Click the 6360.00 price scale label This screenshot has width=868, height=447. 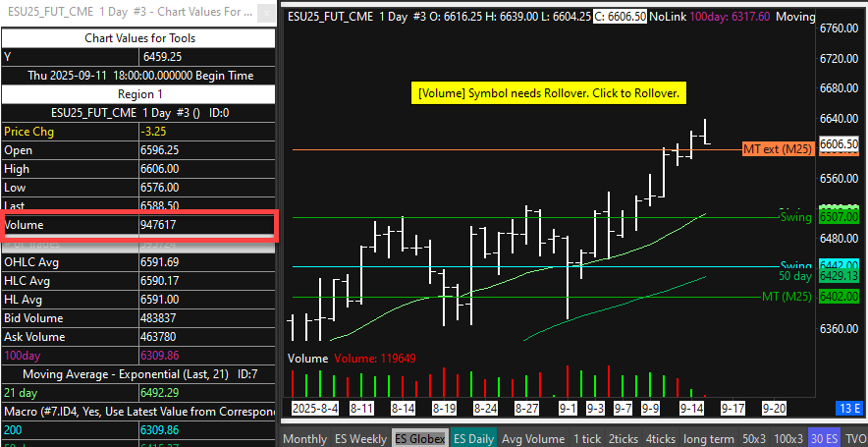point(839,328)
